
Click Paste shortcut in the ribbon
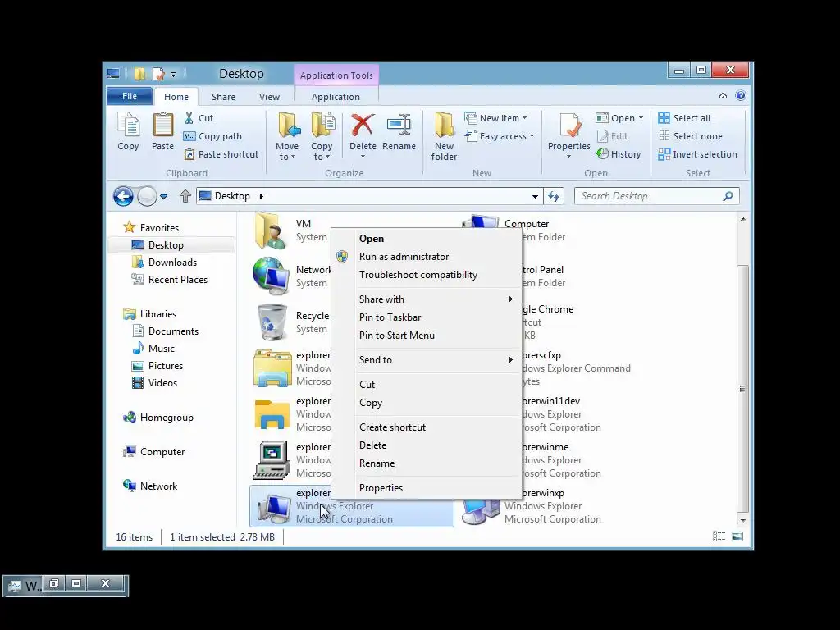tap(221, 154)
